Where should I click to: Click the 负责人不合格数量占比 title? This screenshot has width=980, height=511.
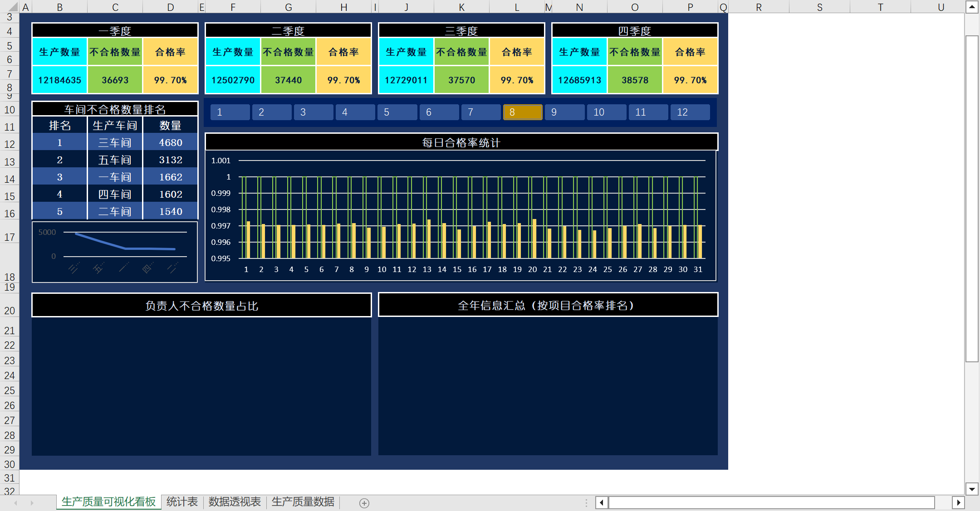(201, 306)
